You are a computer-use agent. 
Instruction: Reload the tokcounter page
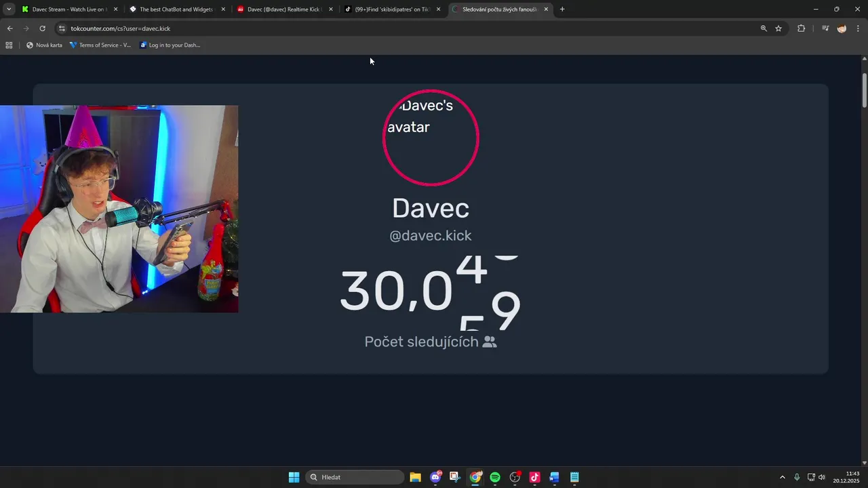click(42, 28)
